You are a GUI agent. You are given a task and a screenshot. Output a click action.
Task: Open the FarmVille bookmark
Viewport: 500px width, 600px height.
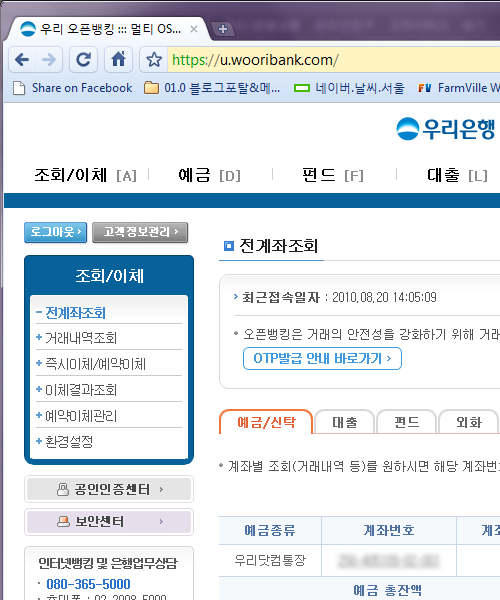(459, 88)
